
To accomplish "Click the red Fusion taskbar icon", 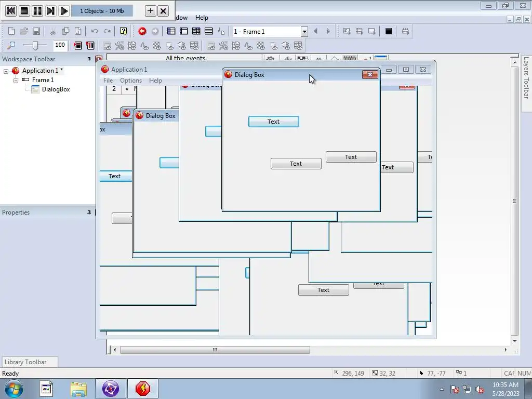I will click(x=142, y=389).
